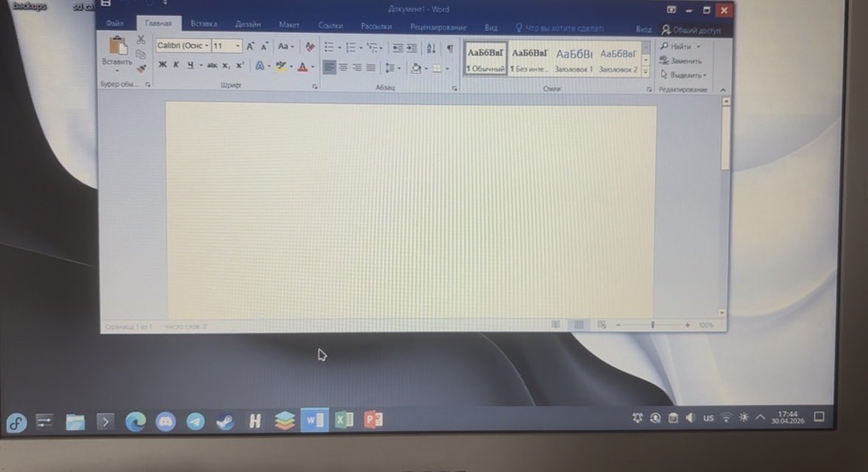
Task: Select the Без интервала style
Action: tap(529, 60)
